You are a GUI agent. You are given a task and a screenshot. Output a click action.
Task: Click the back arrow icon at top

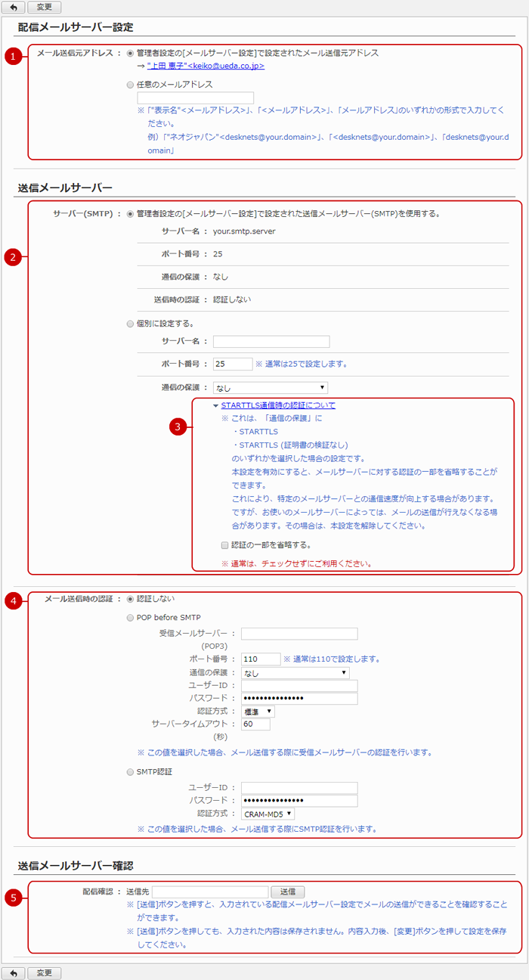(x=13, y=7)
